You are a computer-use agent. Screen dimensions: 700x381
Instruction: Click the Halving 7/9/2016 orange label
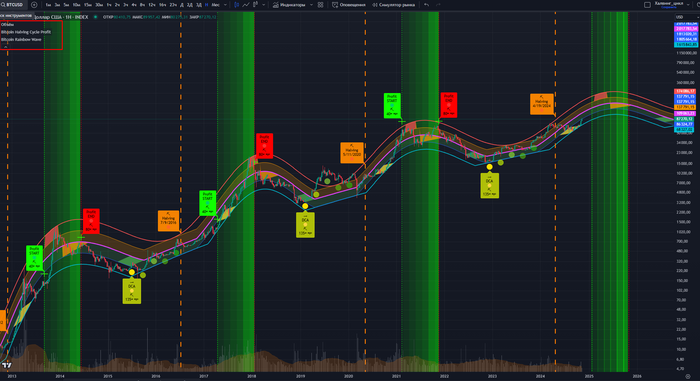click(x=168, y=221)
